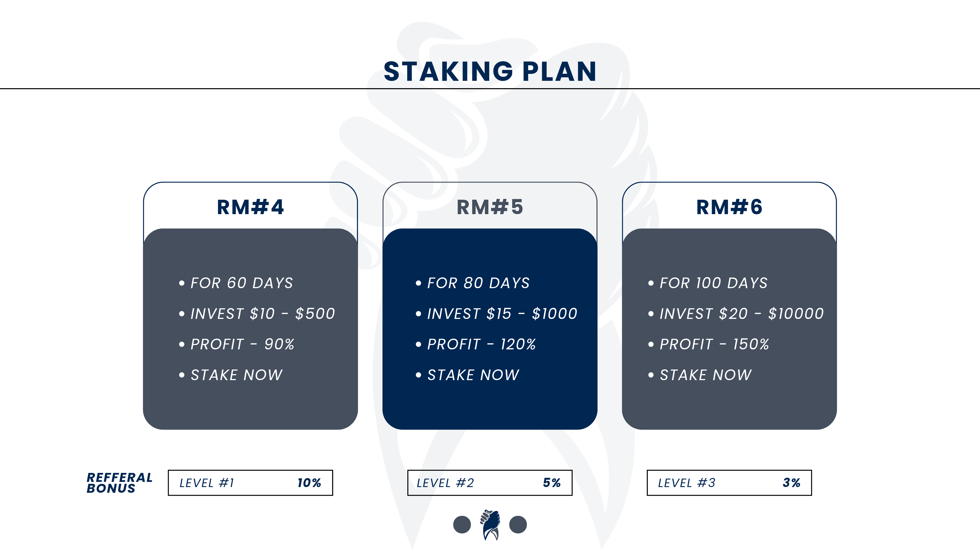Select the RM#5 plan header

click(x=490, y=207)
